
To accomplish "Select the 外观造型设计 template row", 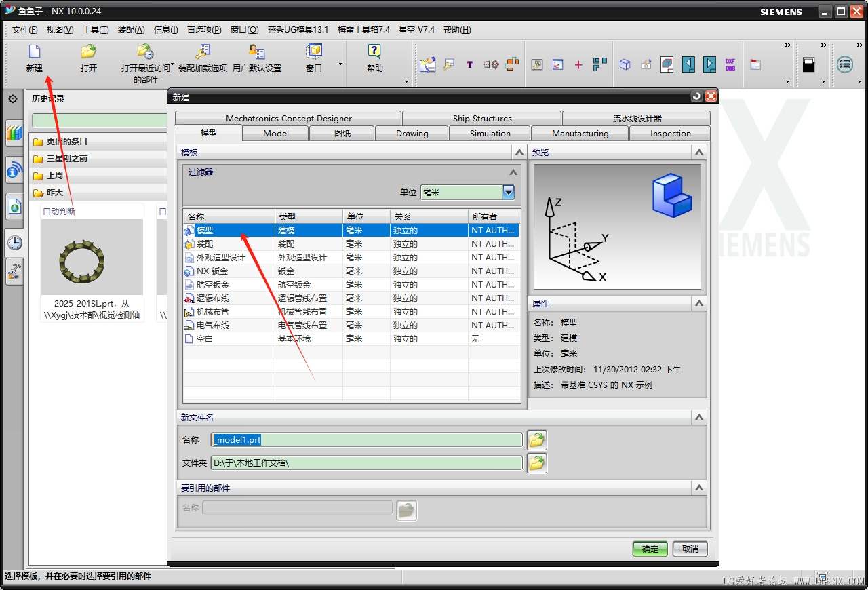I will coord(351,257).
